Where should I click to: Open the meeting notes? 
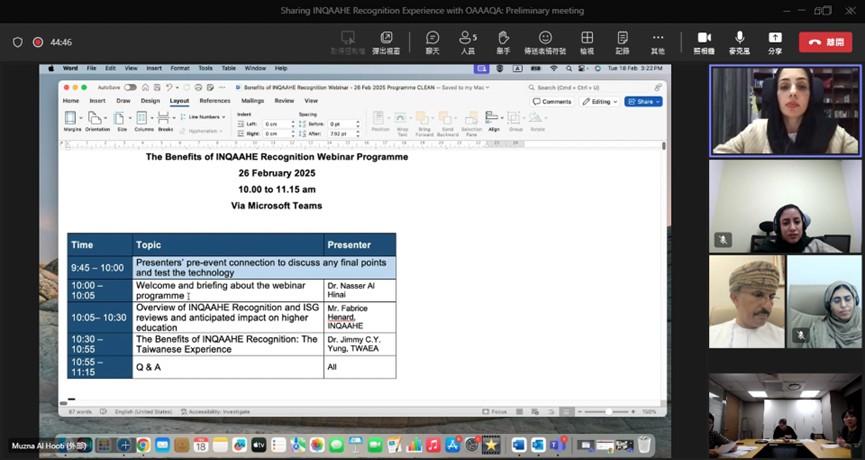pos(622,42)
